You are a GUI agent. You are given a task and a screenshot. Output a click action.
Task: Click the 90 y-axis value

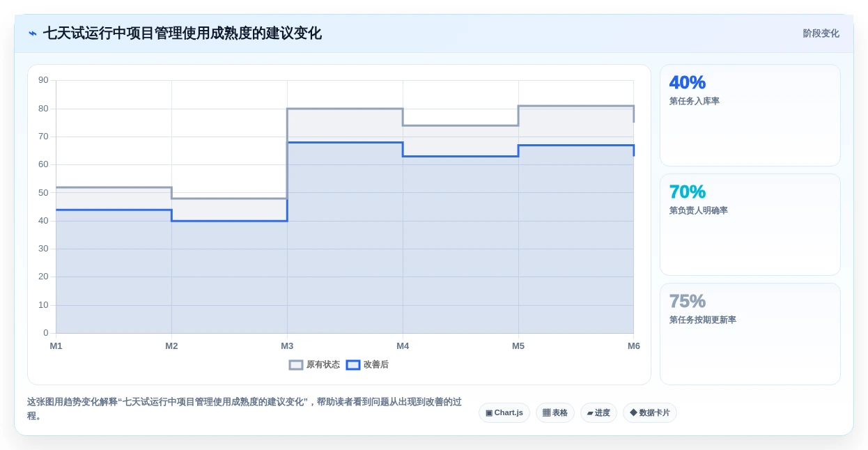tap(43, 80)
